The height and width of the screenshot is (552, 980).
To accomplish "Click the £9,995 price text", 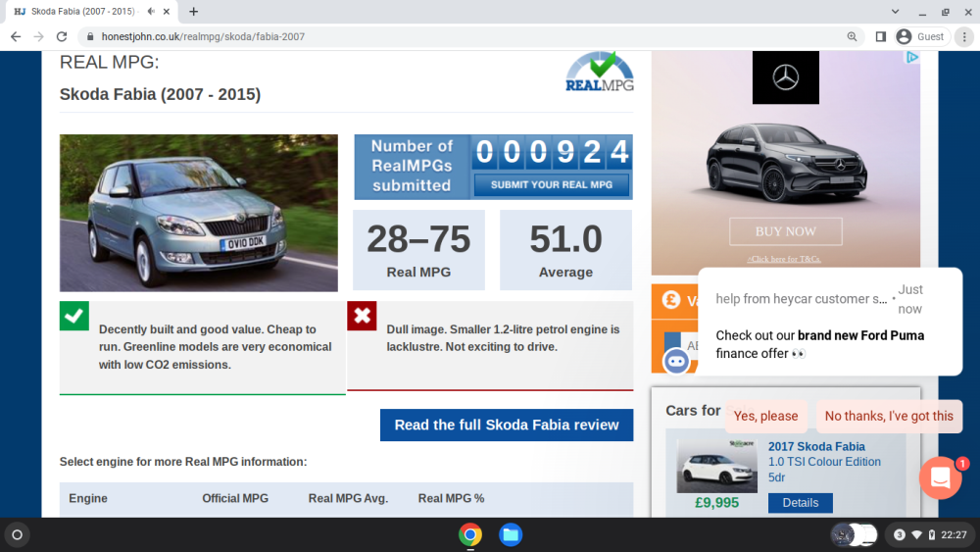I will tap(717, 503).
